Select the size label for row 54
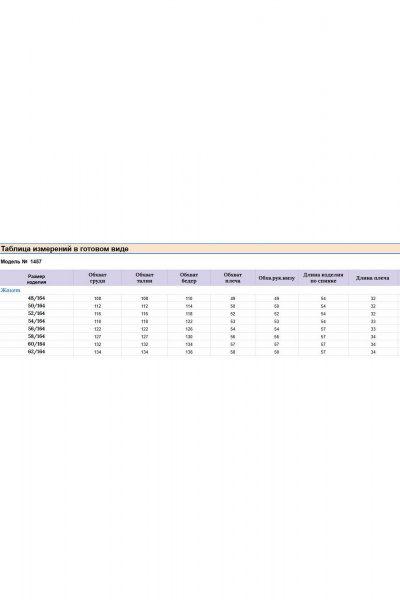This screenshot has width=400, height=600. [36, 321]
